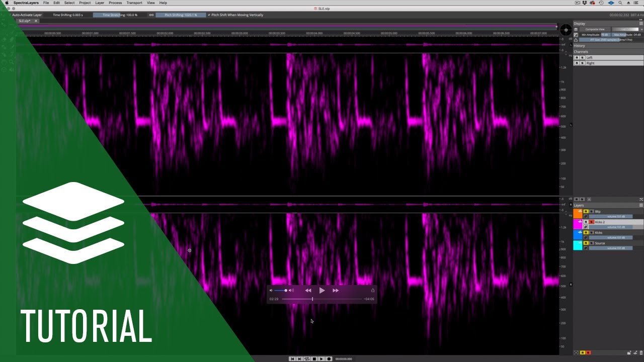The width and height of the screenshot is (644, 362).
Task: Close the SLE.slp document tab
Action: point(36,21)
